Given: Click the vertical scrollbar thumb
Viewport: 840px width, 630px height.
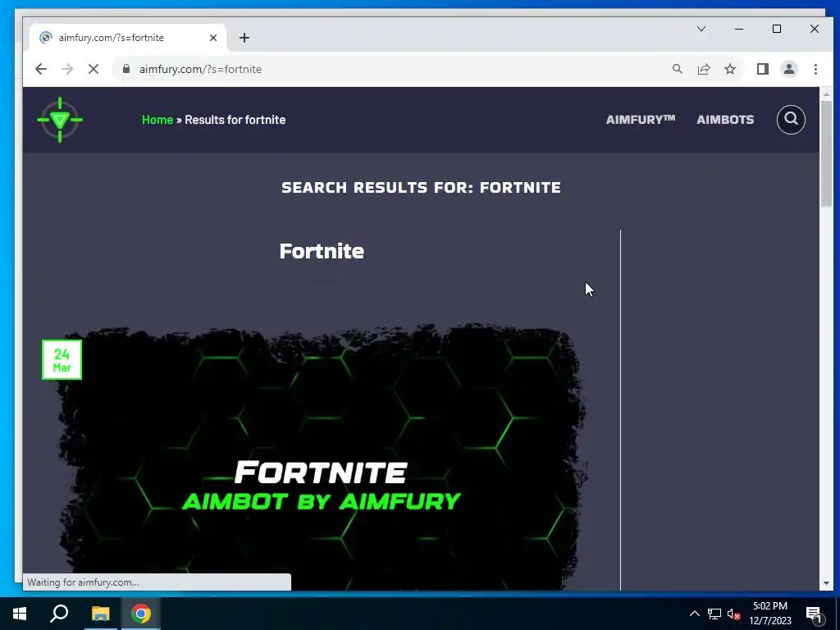Looking at the screenshot, I should click(825, 153).
